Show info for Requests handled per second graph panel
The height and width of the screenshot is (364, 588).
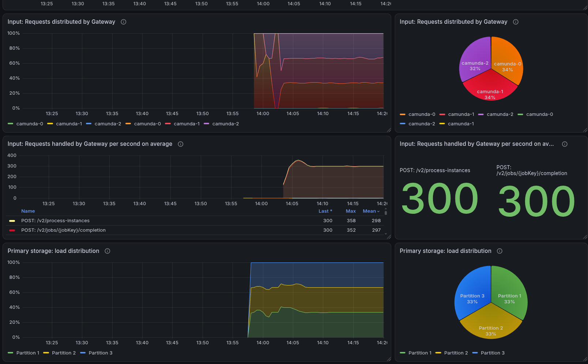[181, 144]
